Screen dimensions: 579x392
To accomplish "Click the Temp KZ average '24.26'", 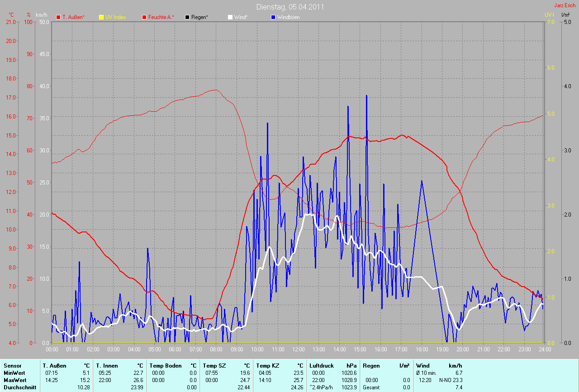I will pyautogui.click(x=297, y=387).
